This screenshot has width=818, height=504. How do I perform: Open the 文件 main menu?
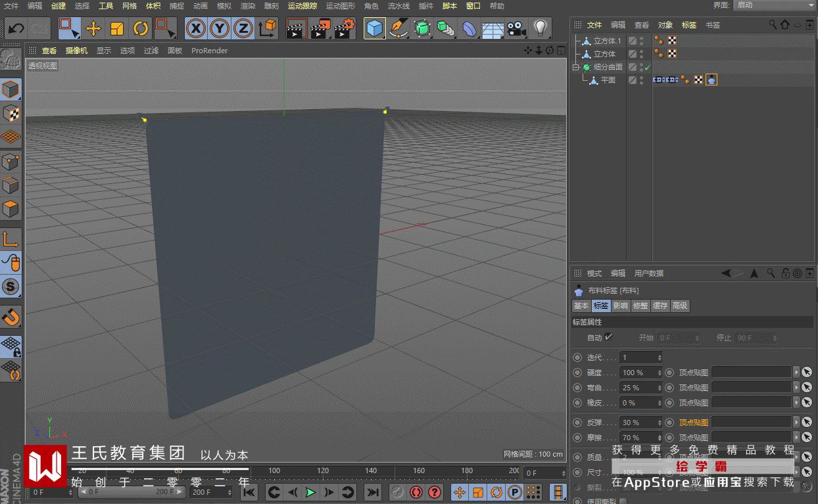(11, 6)
